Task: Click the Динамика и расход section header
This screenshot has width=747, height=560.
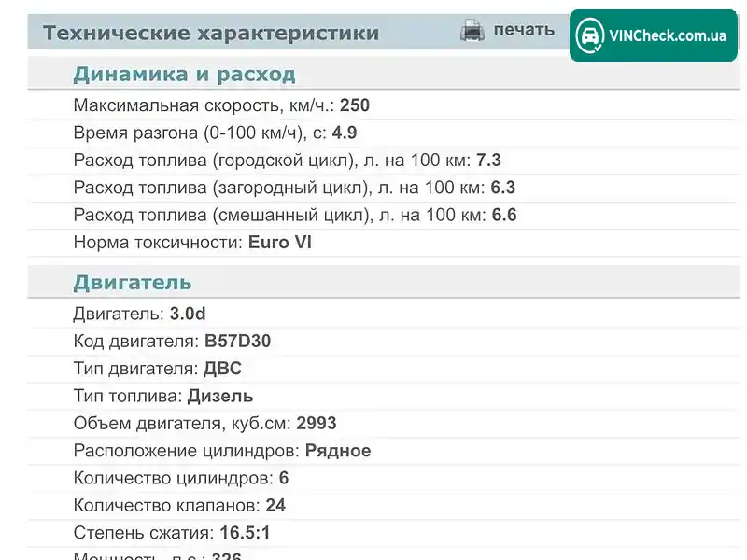Action: 384,74
